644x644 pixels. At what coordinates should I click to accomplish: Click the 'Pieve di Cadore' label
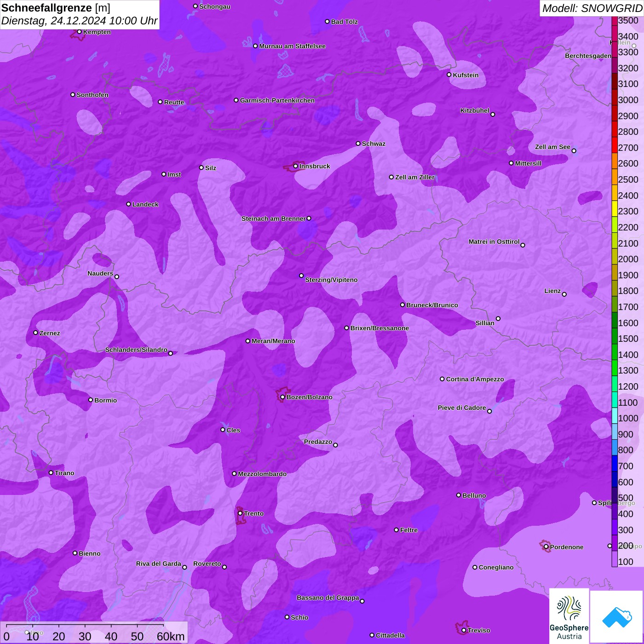tap(462, 408)
